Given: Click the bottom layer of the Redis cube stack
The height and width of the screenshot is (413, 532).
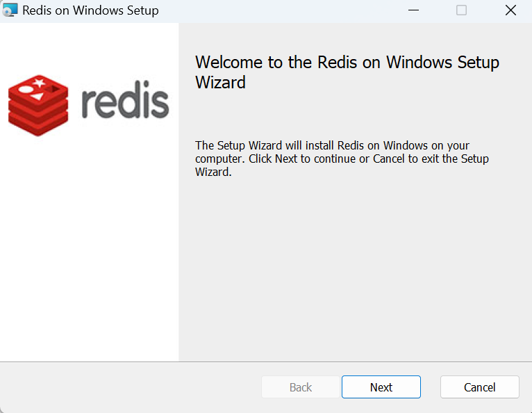Looking at the screenshot, I should point(38,126).
